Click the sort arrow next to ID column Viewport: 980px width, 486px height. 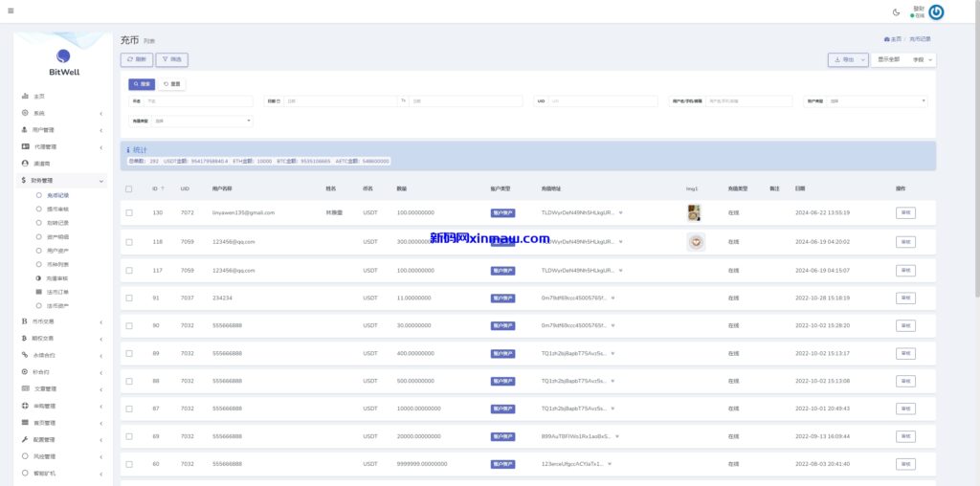click(x=163, y=188)
